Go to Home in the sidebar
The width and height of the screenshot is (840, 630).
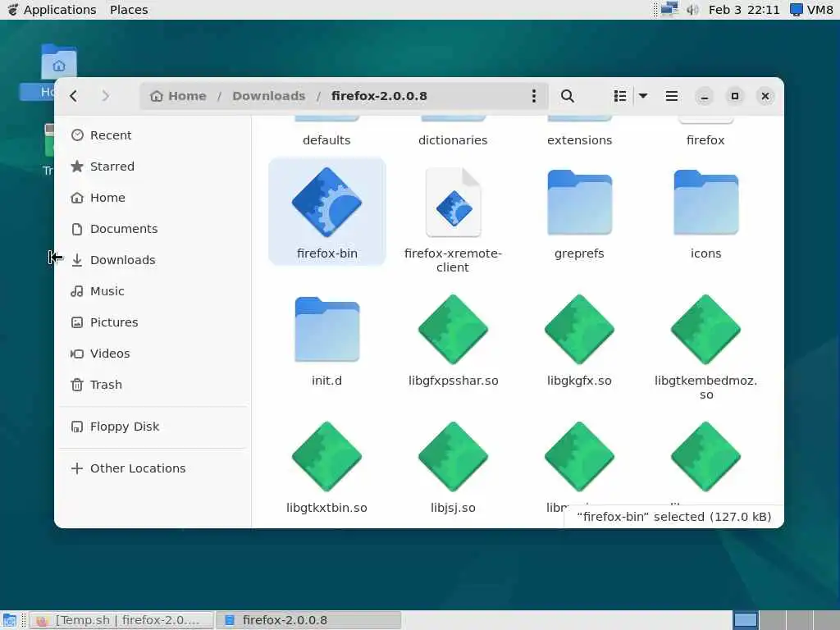click(153, 198)
